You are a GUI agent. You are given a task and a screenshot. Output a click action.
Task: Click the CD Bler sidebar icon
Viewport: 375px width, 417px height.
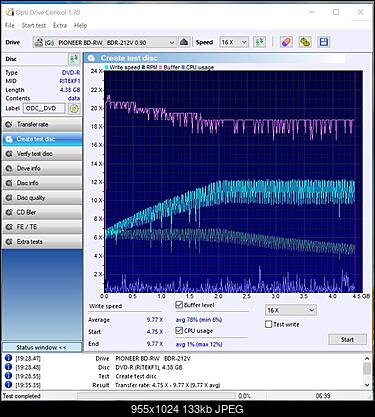coord(9,212)
